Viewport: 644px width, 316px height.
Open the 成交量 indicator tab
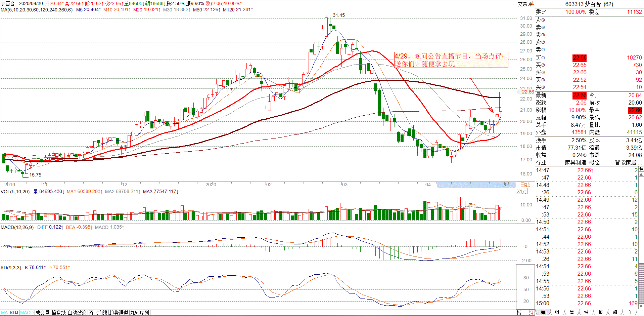(42, 313)
